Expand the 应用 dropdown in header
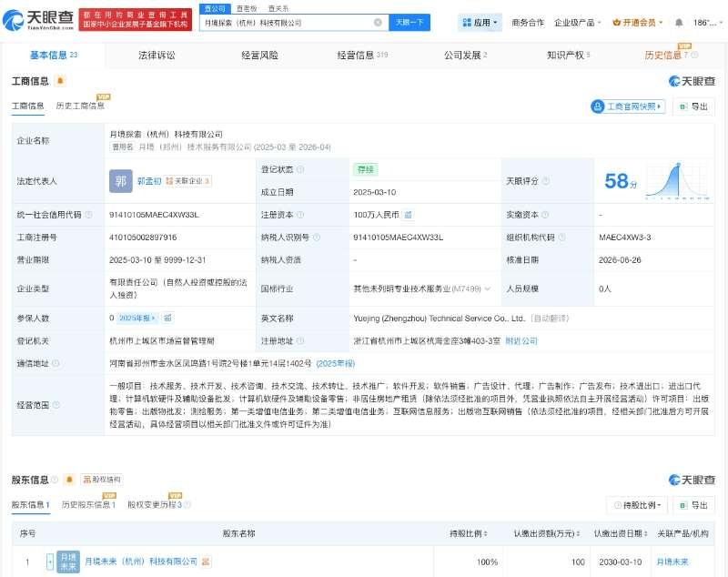This screenshot has width=728, height=577. click(480, 22)
